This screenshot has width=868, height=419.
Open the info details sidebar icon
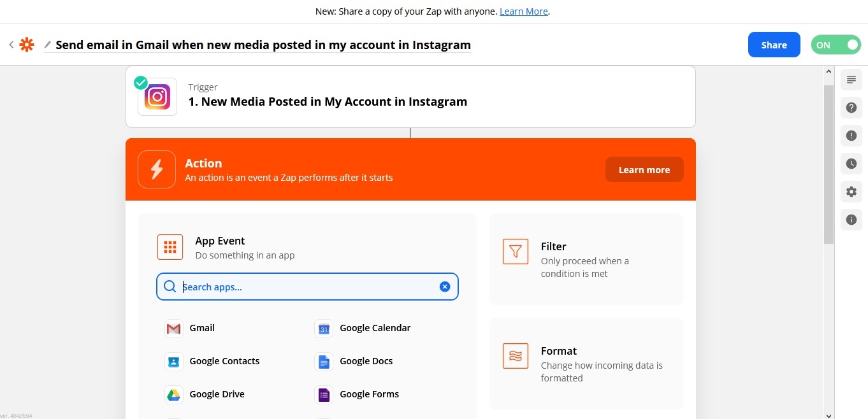point(851,220)
